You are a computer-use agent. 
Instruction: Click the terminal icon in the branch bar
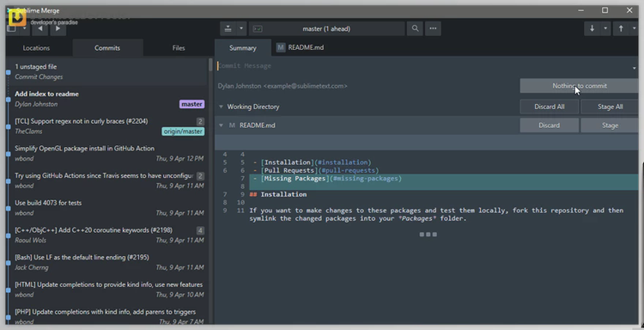[258, 28]
